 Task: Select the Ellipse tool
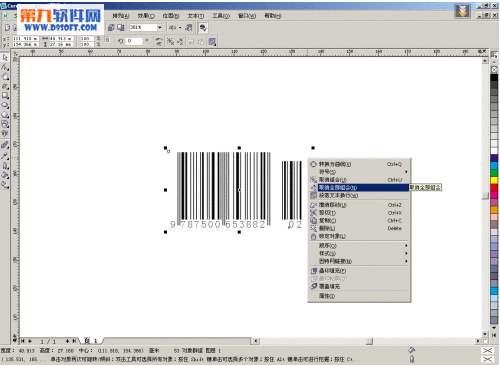(x=5, y=105)
